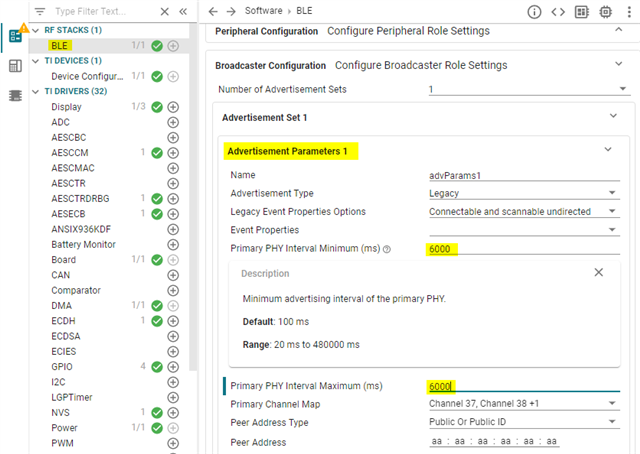Click the Primary PHY Interval Maximum field
This screenshot has height=454, width=640.
coord(520,386)
